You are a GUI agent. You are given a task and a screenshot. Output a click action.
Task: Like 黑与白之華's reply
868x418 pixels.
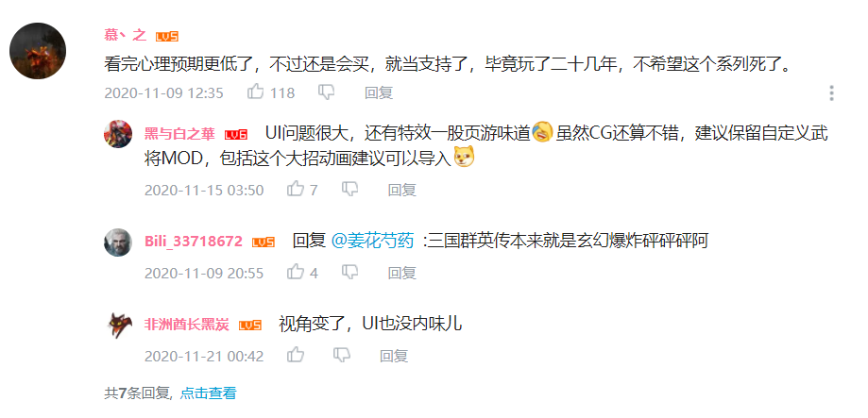coord(295,189)
